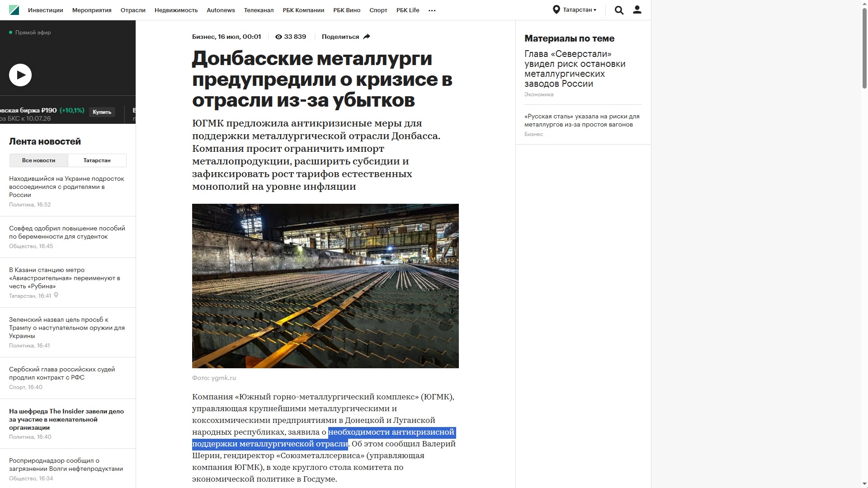Click the share arrow icon
This screenshot has height=488, width=868.
(367, 37)
